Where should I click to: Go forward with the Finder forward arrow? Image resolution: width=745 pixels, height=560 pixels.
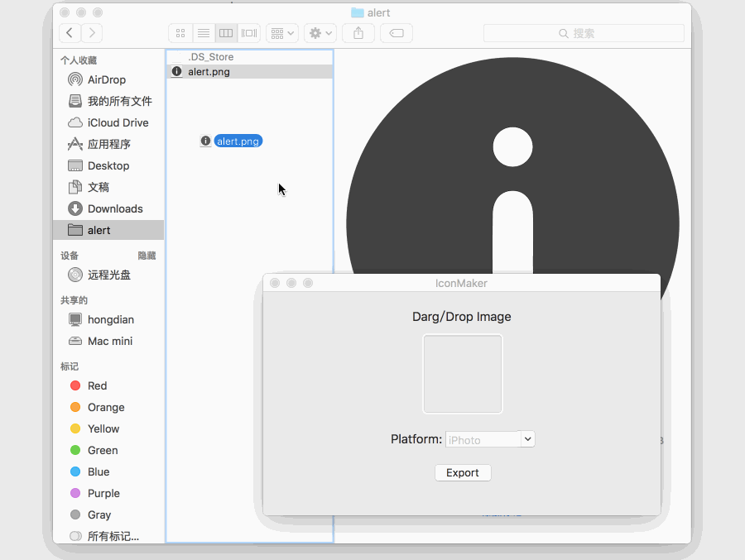92,33
